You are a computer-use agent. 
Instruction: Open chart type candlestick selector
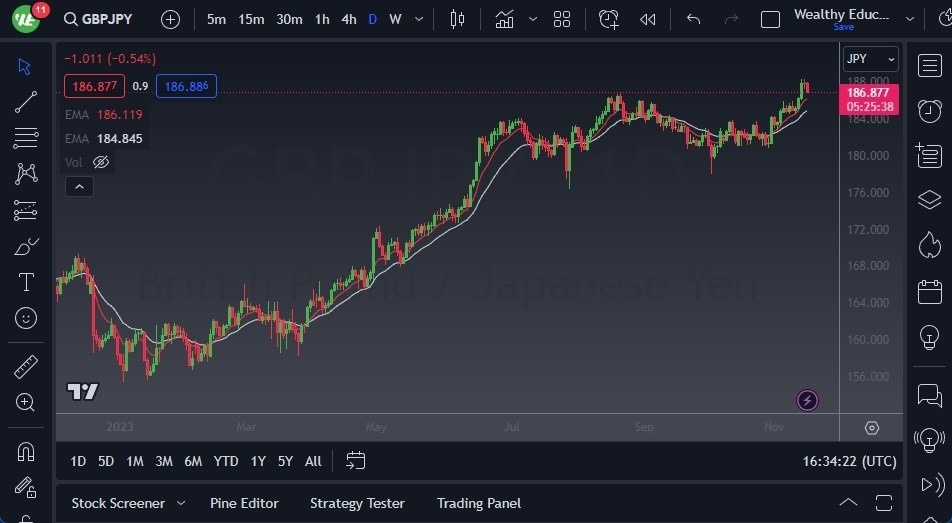pyautogui.click(x=457, y=19)
